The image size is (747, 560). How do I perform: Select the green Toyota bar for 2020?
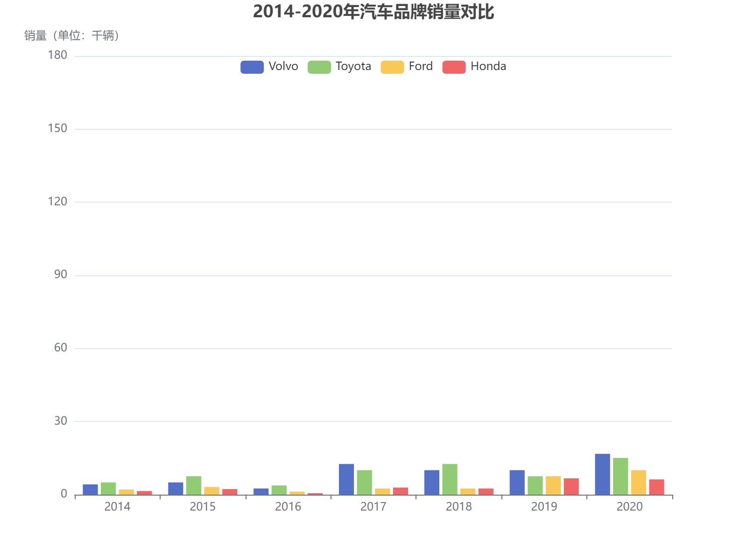click(620, 476)
